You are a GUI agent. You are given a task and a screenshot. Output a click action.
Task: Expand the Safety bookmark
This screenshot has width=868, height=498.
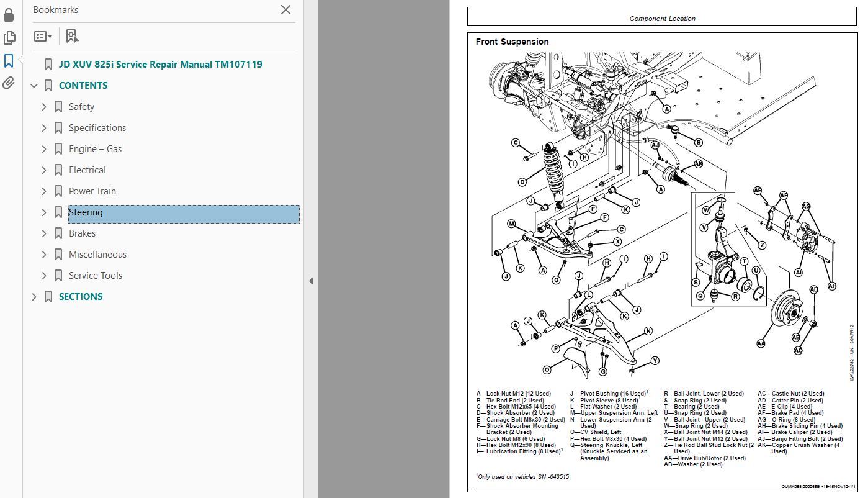pos(44,107)
